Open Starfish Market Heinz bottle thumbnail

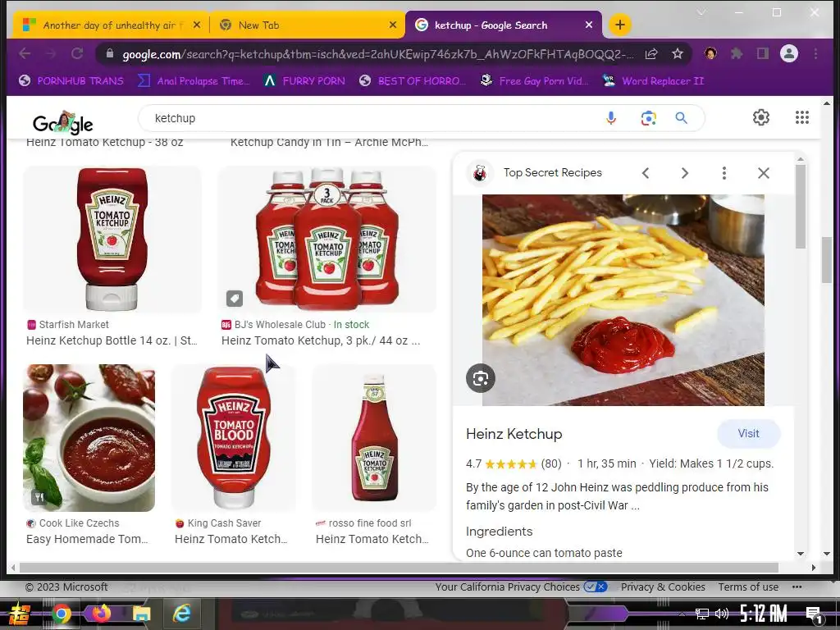pos(112,239)
